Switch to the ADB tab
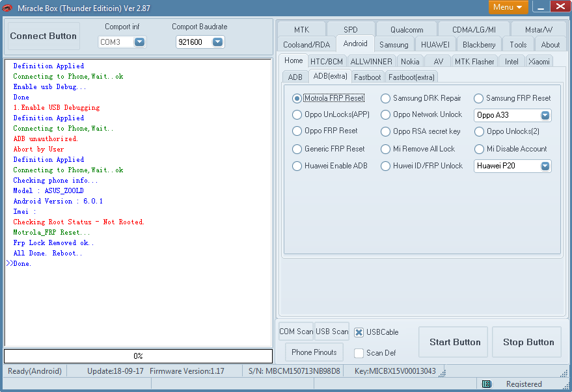 coord(295,77)
